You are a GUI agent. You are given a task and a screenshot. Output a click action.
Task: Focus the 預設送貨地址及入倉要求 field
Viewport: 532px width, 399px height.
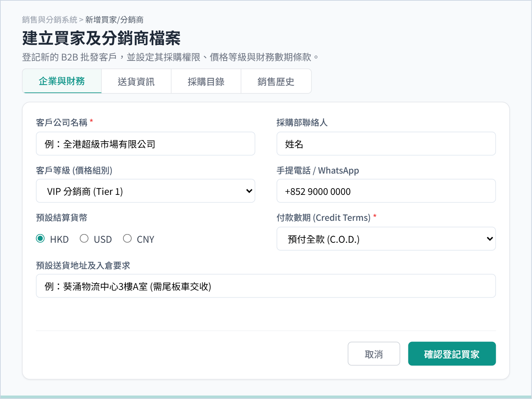click(x=266, y=286)
